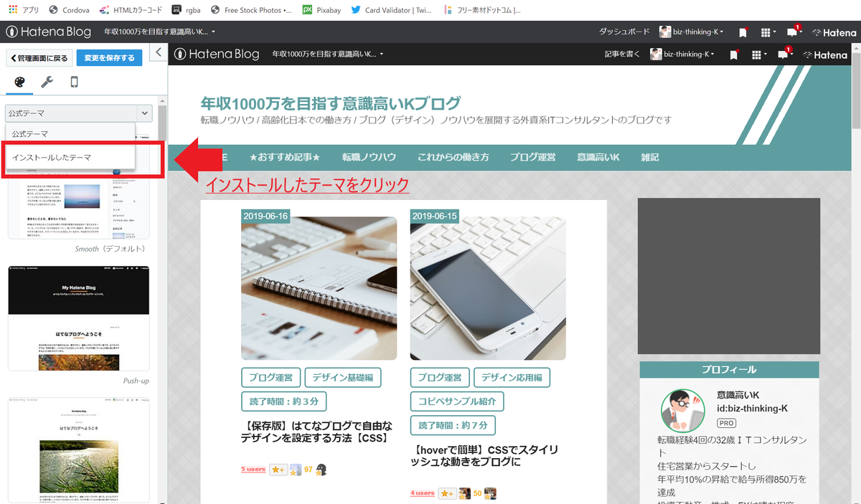Image resolution: width=861 pixels, height=504 pixels.
Task: Click the preview Hatena logo
Action: [825, 55]
